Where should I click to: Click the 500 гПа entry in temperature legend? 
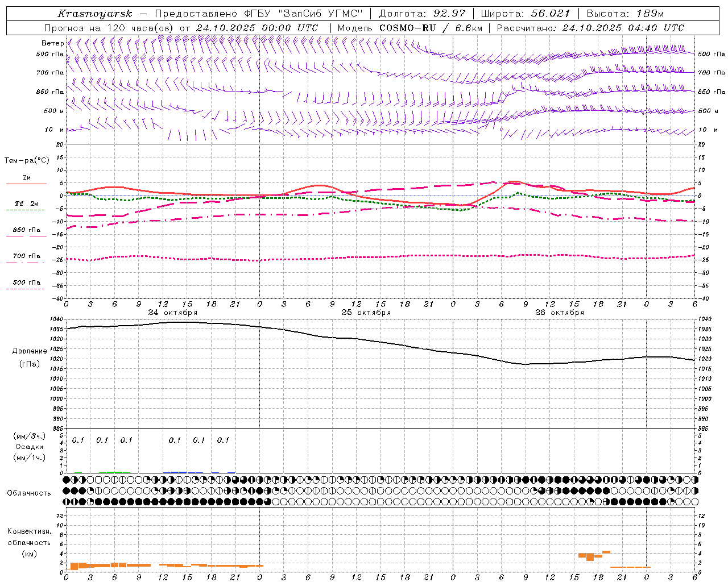[x=27, y=282]
